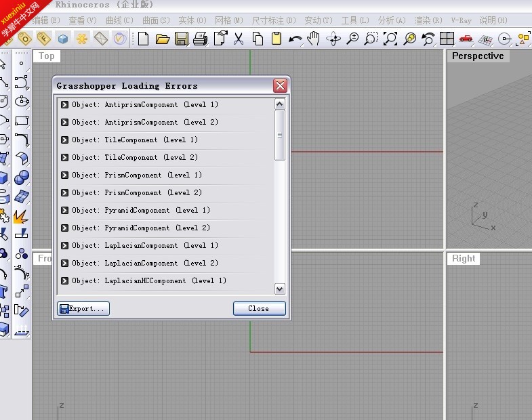Click the Copy icon

[258, 39]
